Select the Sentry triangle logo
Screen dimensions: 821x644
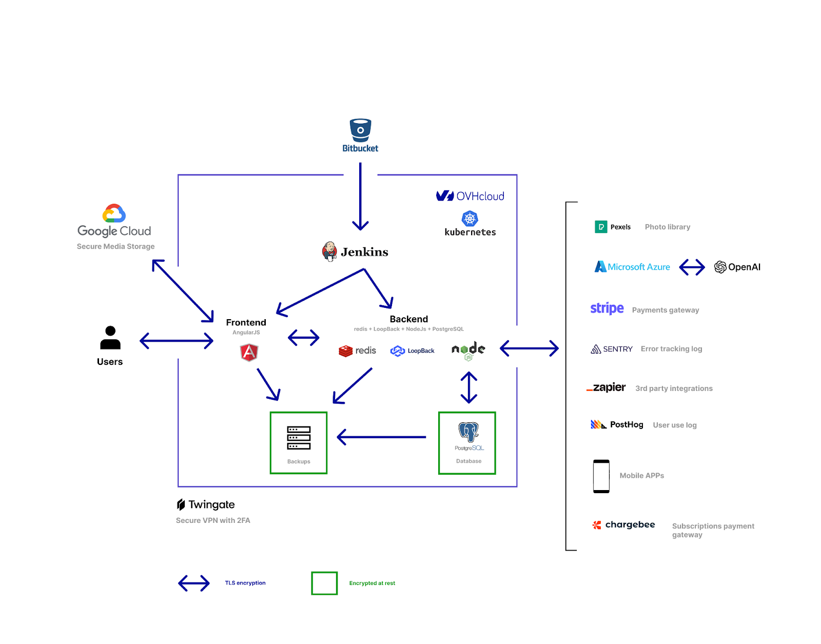click(x=596, y=349)
